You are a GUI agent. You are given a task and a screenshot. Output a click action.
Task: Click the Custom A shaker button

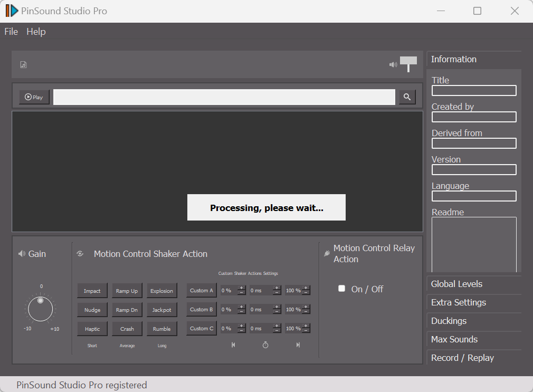[x=201, y=290]
